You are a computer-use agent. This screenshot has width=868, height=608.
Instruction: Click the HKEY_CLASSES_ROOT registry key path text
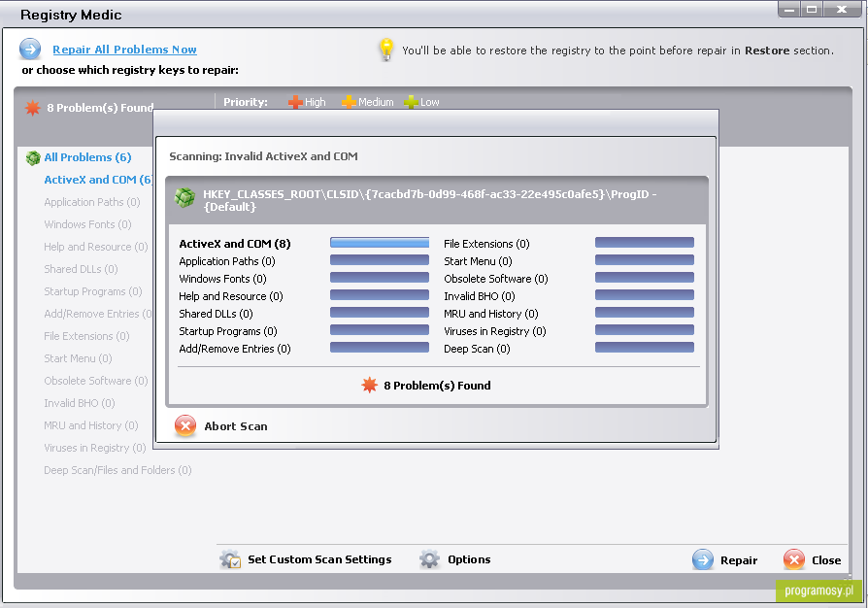[x=429, y=200]
